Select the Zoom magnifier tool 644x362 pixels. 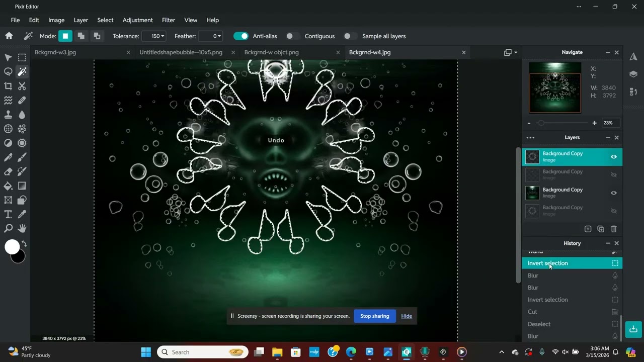click(8, 229)
